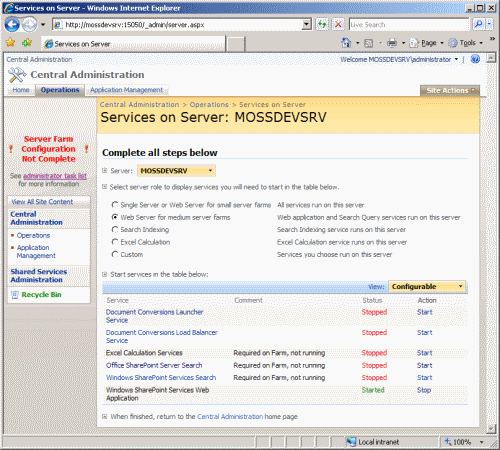The height and width of the screenshot is (450, 500).
Task: Open the Page menu
Action: point(427,43)
